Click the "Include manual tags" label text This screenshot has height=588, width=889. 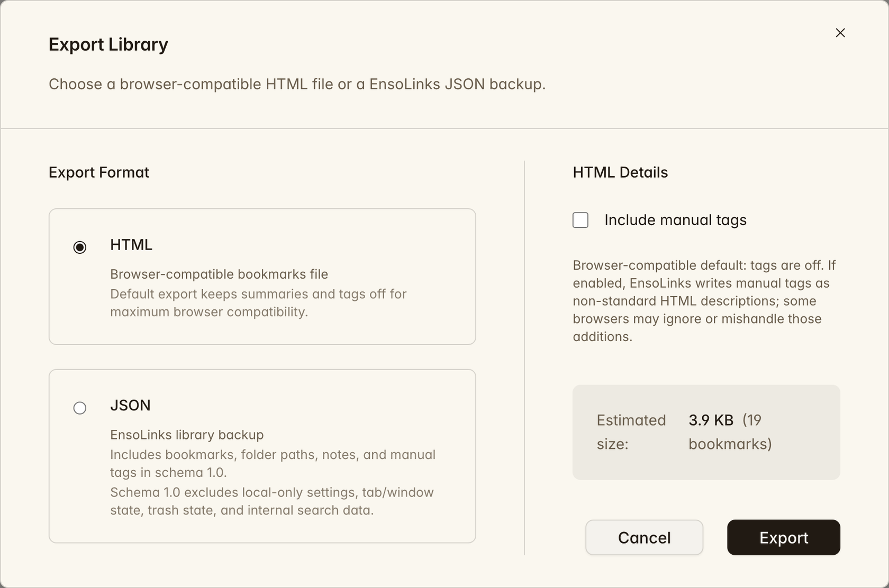pyautogui.click(x=675, y=220)
